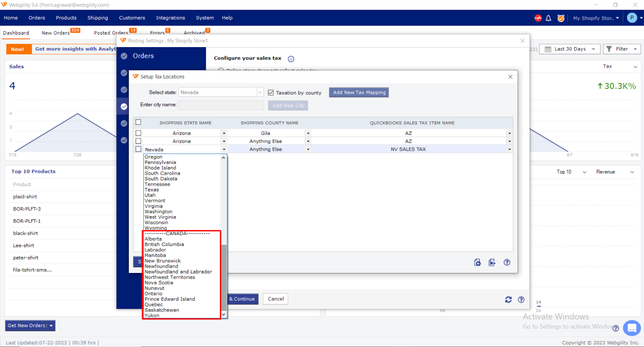Collapse the Nevada state dropdown arrow
Viewport: 644px width, 347px height.
click(224, 149)
